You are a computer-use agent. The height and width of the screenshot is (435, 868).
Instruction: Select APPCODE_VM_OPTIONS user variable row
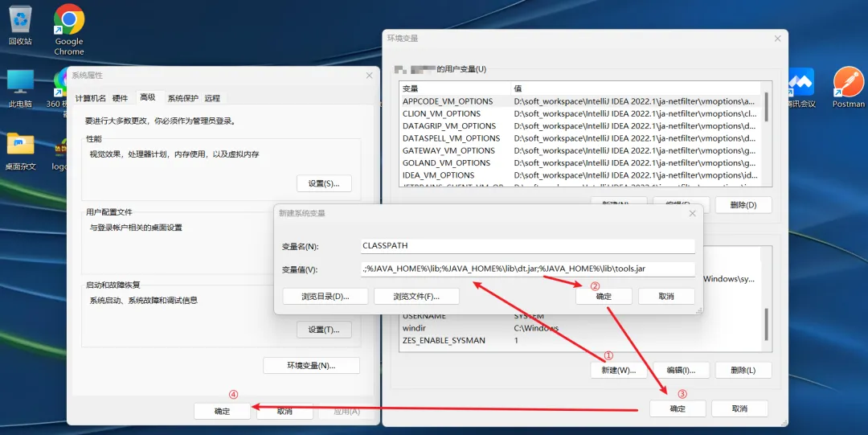click(x=581, y=101)
